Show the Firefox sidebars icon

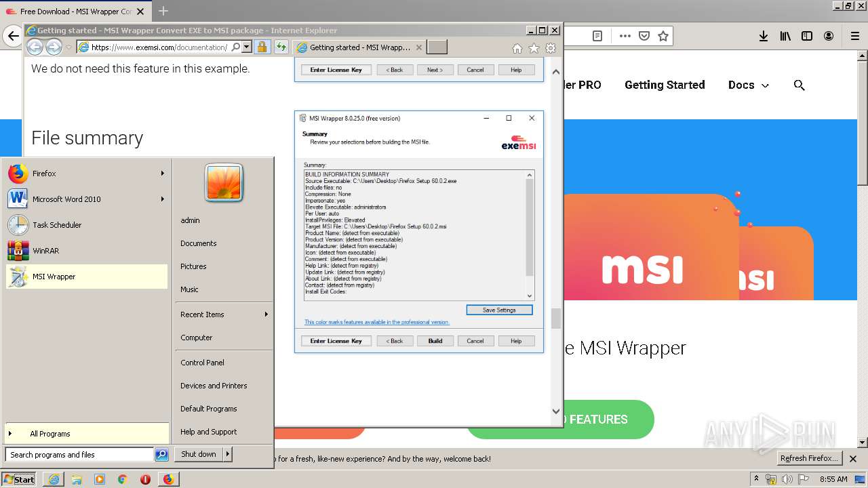pos(807,36)
